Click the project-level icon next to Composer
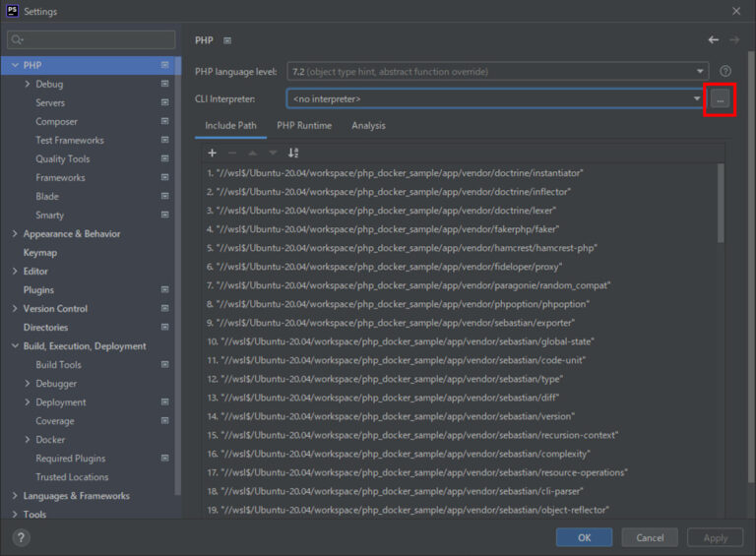 pyautogui.click(x=164, y=122)
